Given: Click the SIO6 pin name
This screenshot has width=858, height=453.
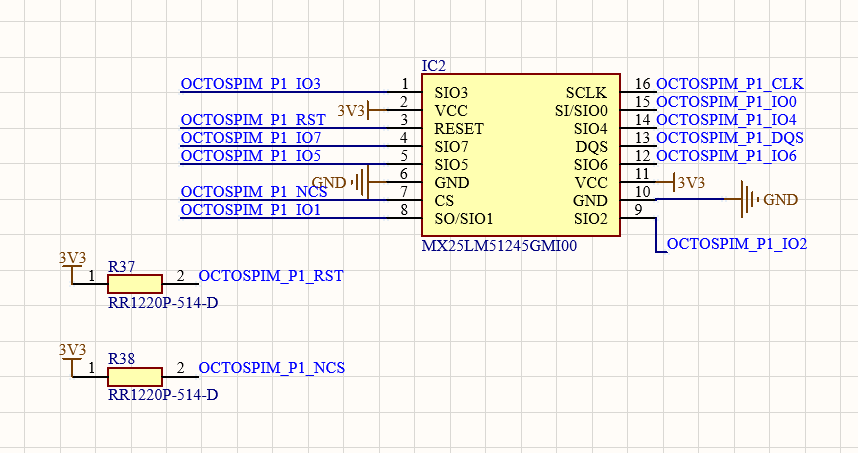Looking at the screenshot, I should coord(591,165).
